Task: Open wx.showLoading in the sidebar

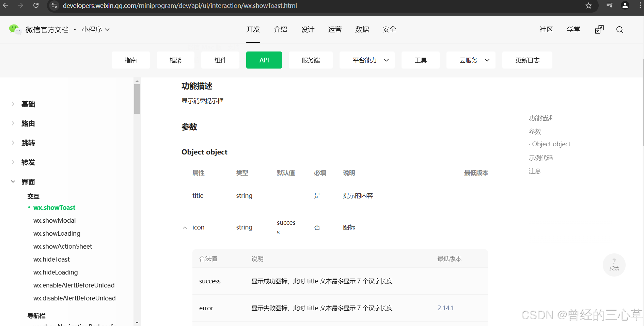Action: pyautogui.click(x=57, y=233)
